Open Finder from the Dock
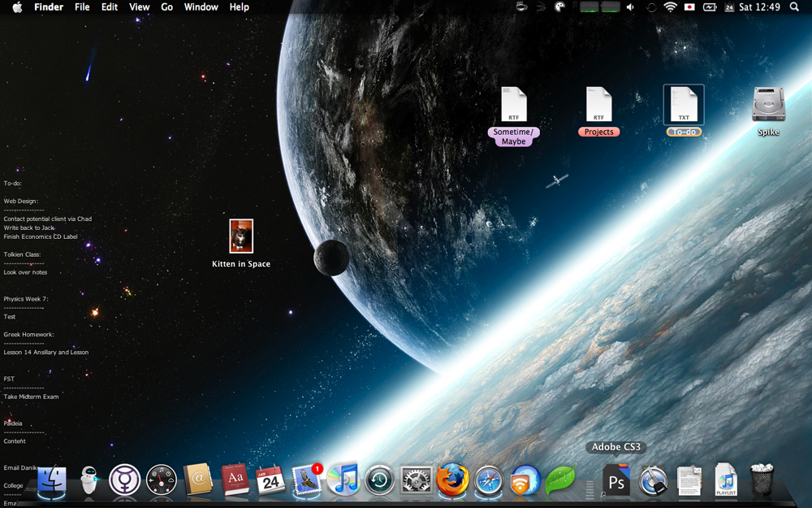This screenshot has width=812, height=508. pos(52,480)
